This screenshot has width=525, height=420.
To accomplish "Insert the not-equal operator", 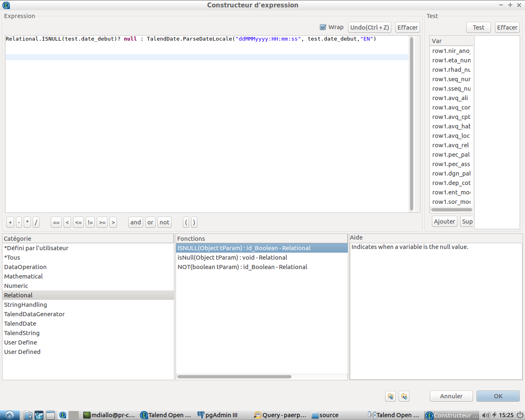I will [90, 222].
